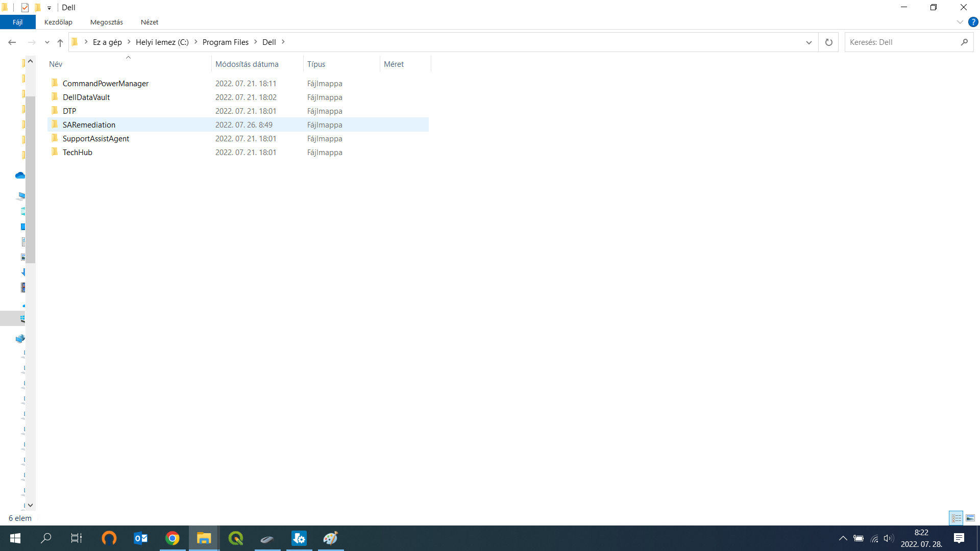Click the CommandPowerManager folder icon
Image resolution: width=980 pixels, height=551 pixels.
click(55, 83)
